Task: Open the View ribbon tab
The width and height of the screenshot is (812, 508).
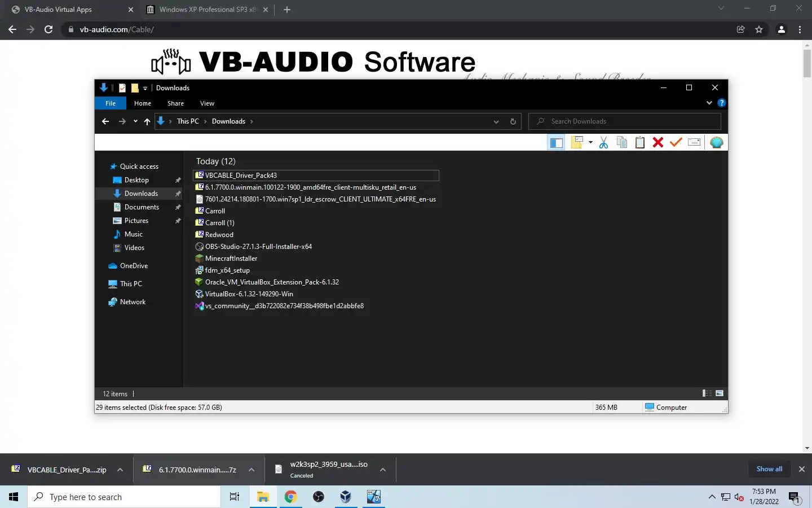Action: (x=207, y=103)
